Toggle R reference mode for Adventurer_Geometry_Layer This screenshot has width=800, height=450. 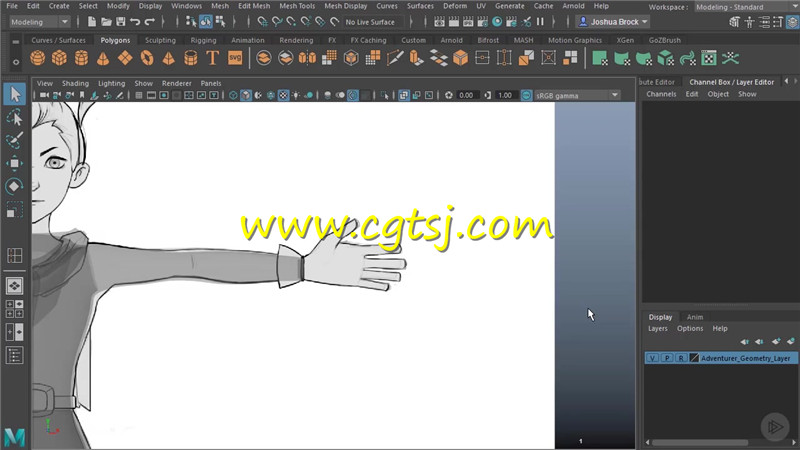681,358
